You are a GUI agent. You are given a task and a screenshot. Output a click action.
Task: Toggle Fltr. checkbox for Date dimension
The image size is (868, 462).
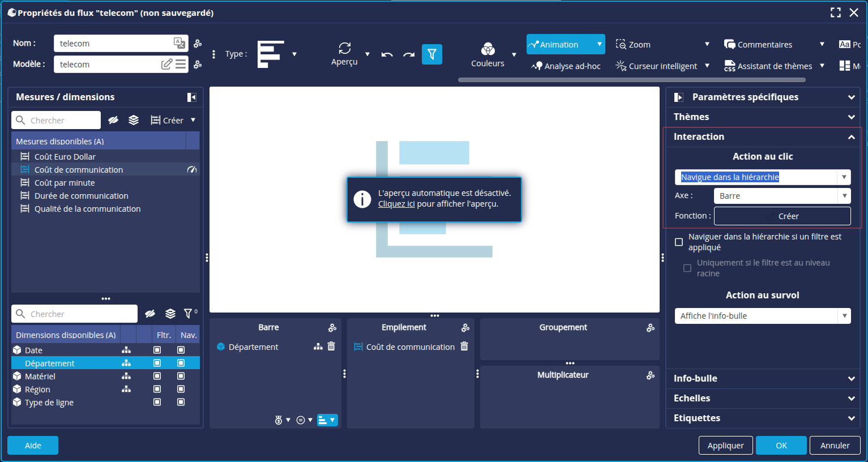157,350
